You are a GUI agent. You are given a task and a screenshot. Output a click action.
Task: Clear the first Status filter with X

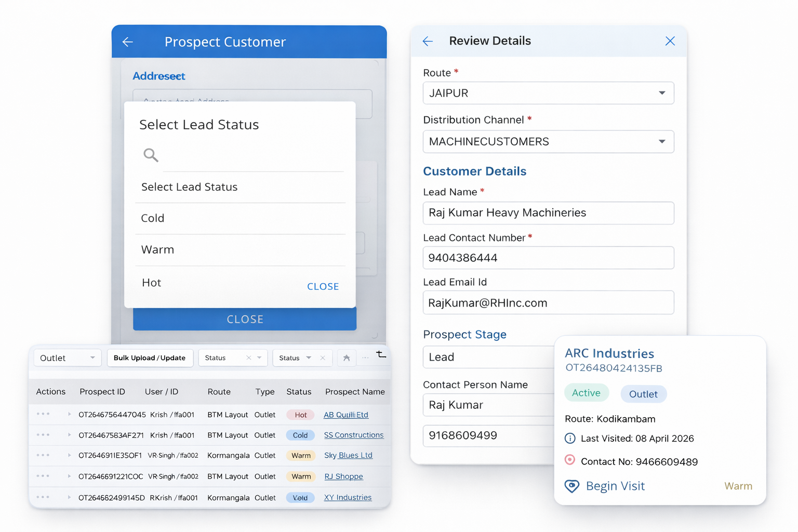point(248,358)
